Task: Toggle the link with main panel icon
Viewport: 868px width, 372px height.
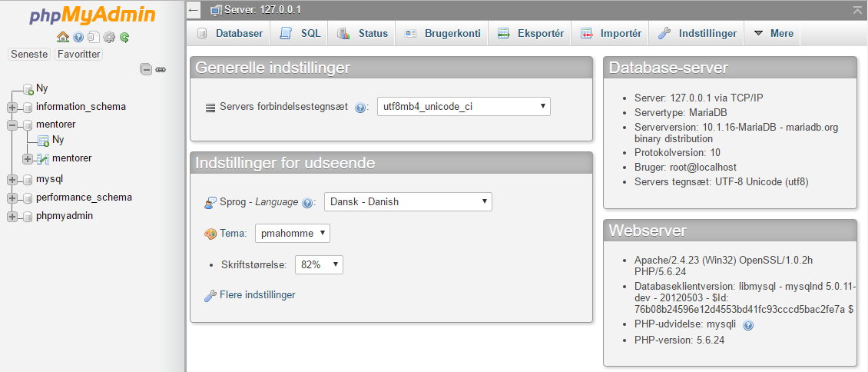Action: pos(161,70)
